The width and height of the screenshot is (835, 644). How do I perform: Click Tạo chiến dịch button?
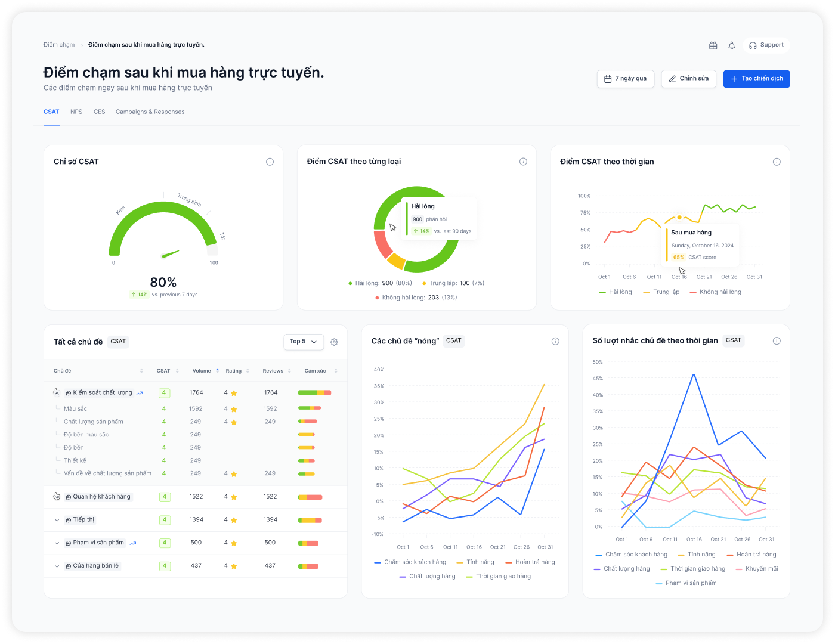point(756,79)
